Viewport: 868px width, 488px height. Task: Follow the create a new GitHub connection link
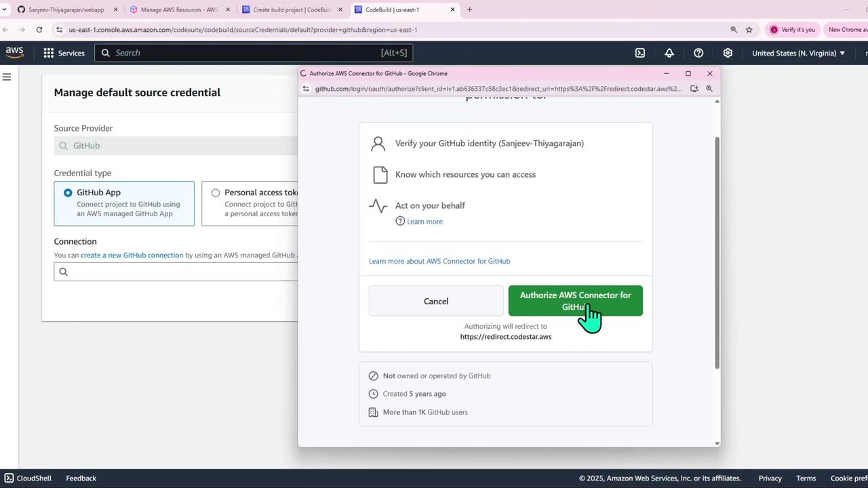pyautogui.click(x=132, y=255)
